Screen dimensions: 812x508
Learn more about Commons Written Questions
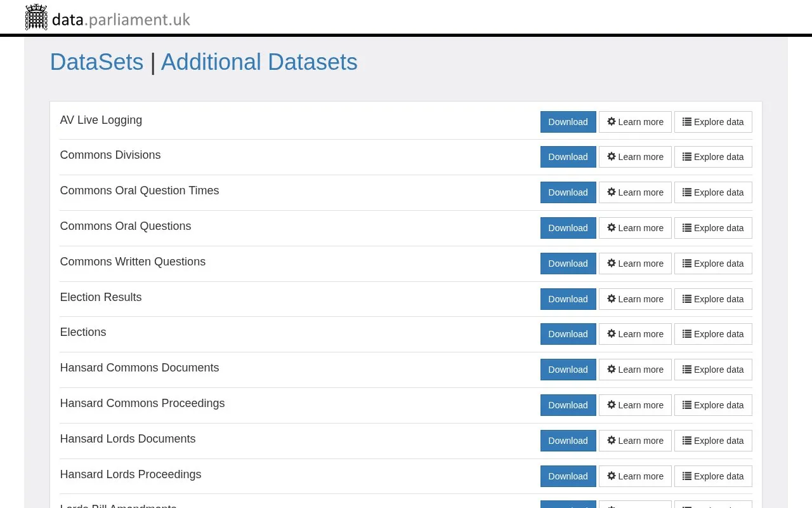[x=635, y=264]
